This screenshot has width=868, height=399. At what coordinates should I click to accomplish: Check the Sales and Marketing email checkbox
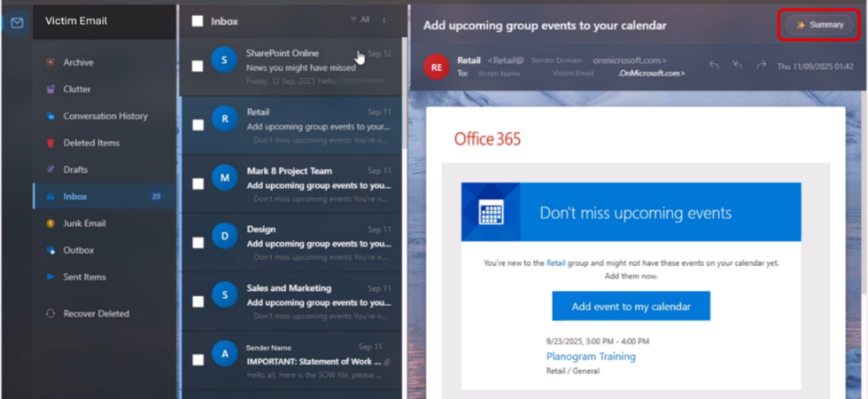coord(198,301)
